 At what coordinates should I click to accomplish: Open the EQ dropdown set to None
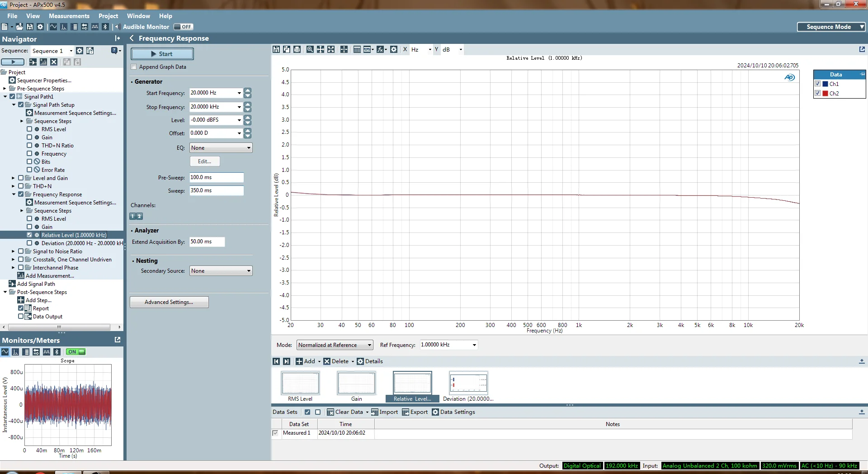pyautogui.click(x=221, y=148)
